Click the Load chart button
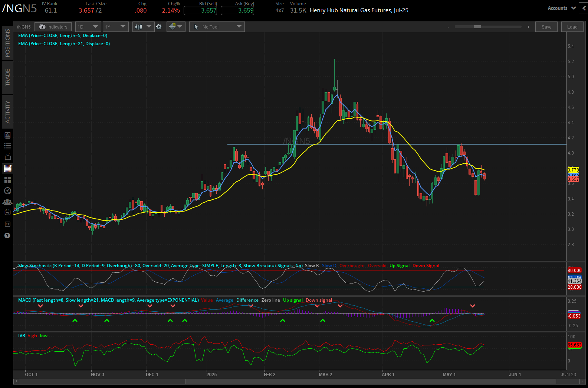 click(572, 27)
